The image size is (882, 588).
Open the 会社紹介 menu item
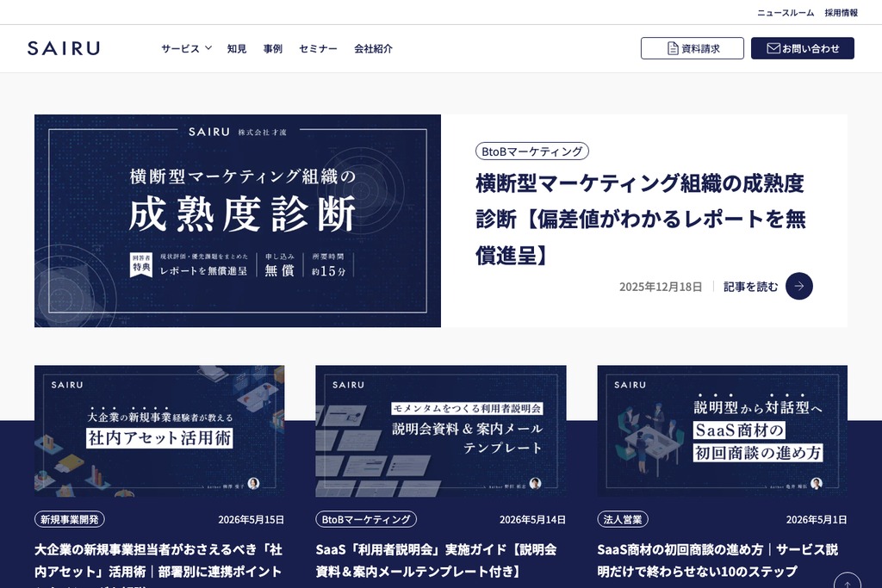pyautogui.click(x=374, y=49)
